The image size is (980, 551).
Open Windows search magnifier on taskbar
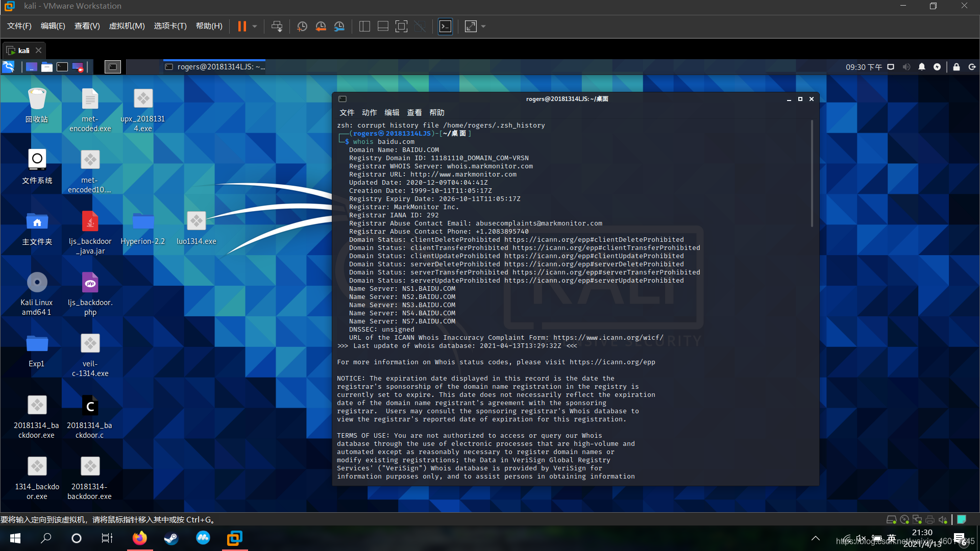(46, 538)
